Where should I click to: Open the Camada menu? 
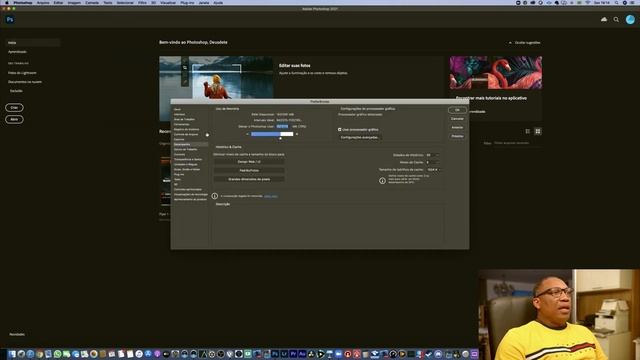pyautogui.click(x=92, y=2)
